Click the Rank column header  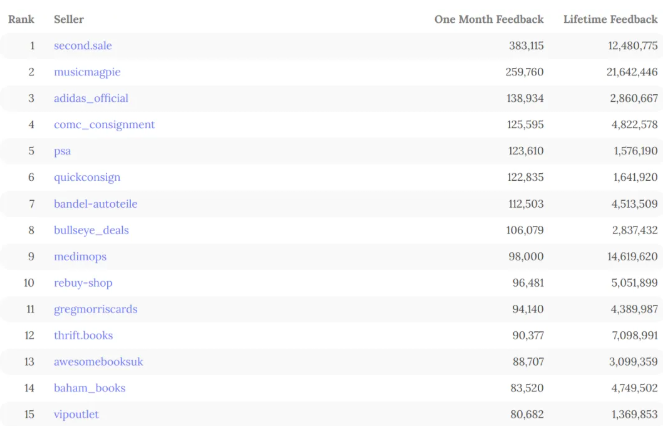(21, 19)
